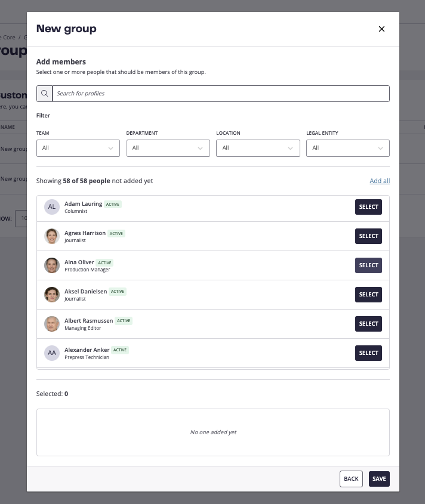The width and height of the screenshot is (425, 504).
Task: Open the Legal Entity filter dropdown
Action: pyautogui.click(x=348, y=148)
